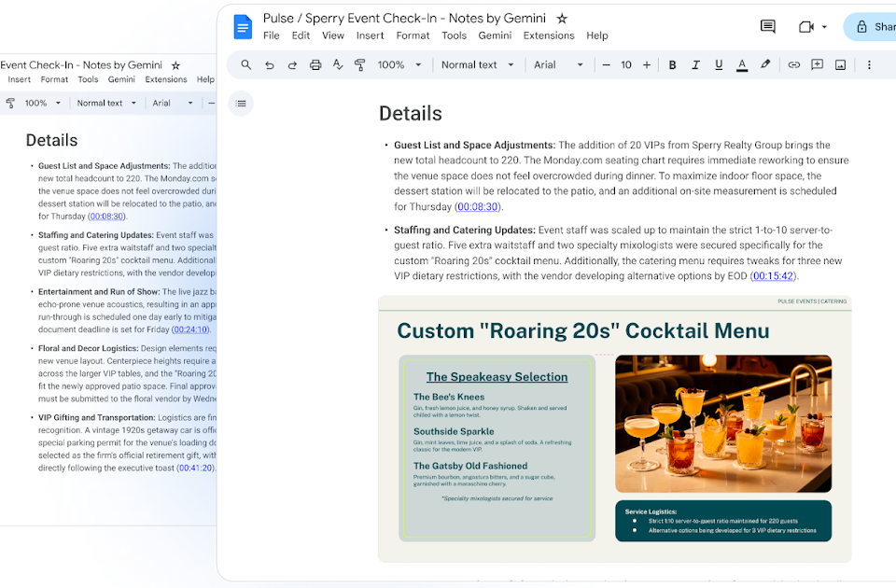Decrease the font size with minus
Image resolution: width=896 pixels, height=588 pixels.
pos(607,65)
